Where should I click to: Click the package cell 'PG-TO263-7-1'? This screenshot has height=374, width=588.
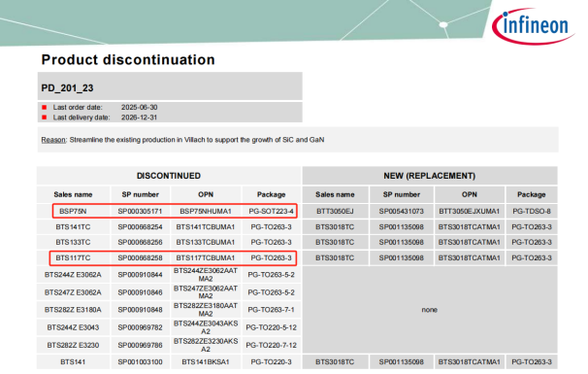(272, 310)
